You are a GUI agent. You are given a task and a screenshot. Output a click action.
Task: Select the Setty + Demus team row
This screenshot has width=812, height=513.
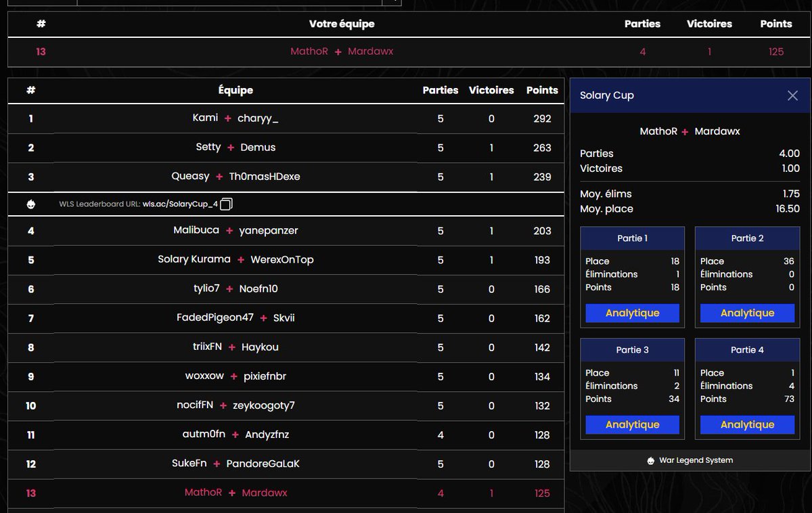coord(286,148)
